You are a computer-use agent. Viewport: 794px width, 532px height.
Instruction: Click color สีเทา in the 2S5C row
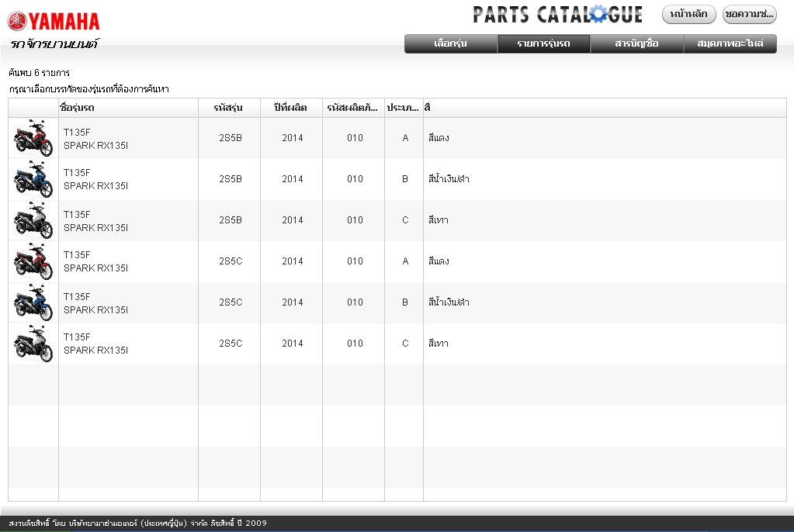[438, 343]
